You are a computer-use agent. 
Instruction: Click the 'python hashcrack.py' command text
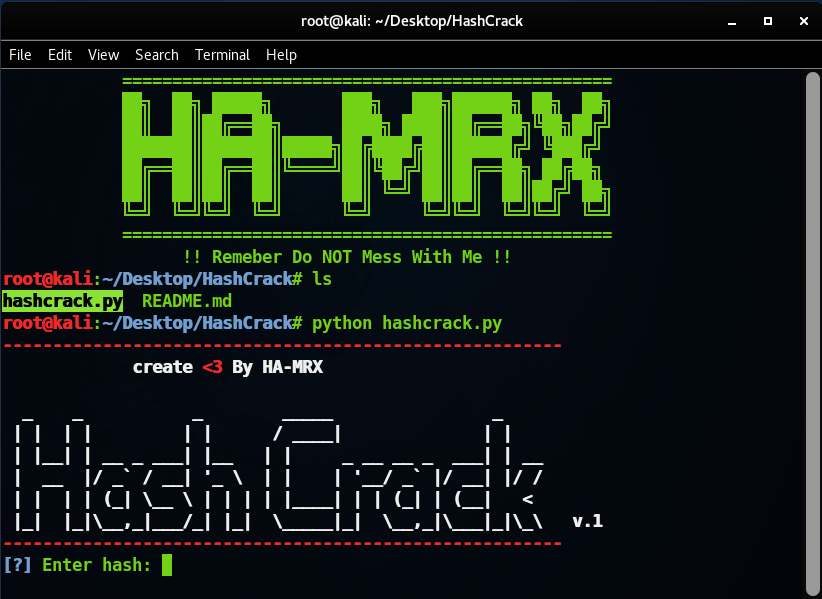(x=407, y=323)
